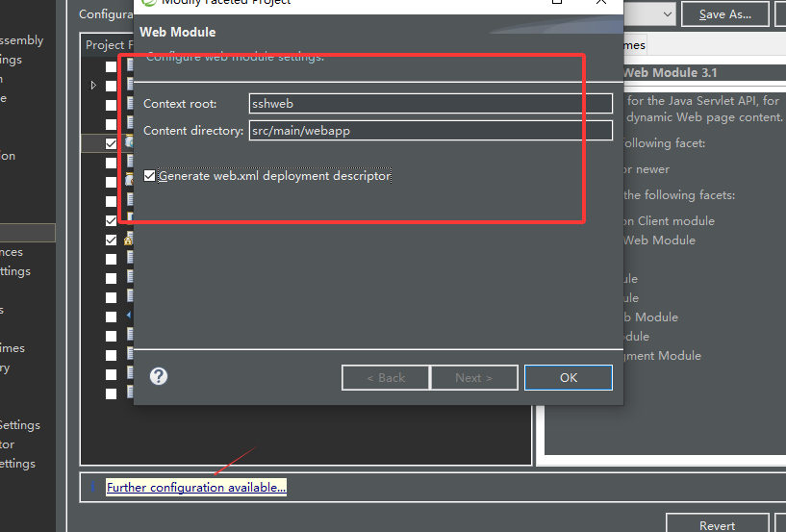Click the padlock icon in the facets list
Screen dimensions: 786x532
coord(128,240)
